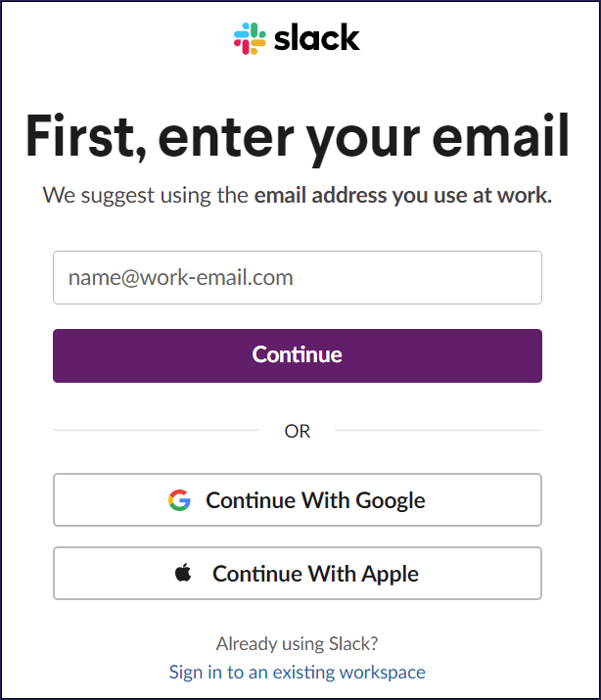Click the "First, enter your email" heading

pyautogui.click(x=297, y=136)
